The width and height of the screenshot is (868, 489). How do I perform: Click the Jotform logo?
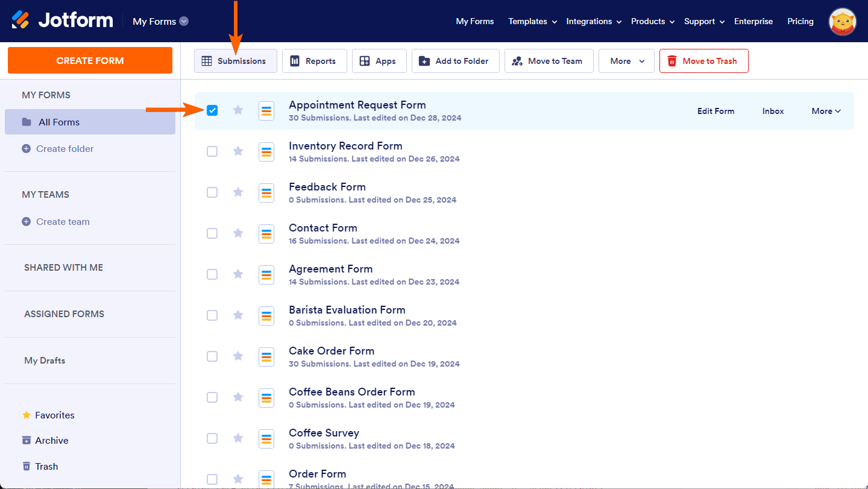(x=62, y=21)
